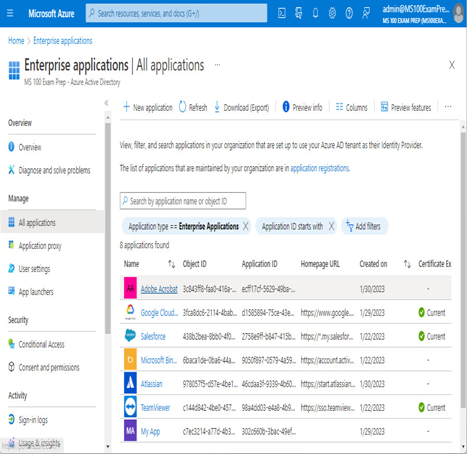This screenshot has width=468, height=456.
Task: Click the Adobe Acrobat AA tile icon
Action: click(130, 288)
